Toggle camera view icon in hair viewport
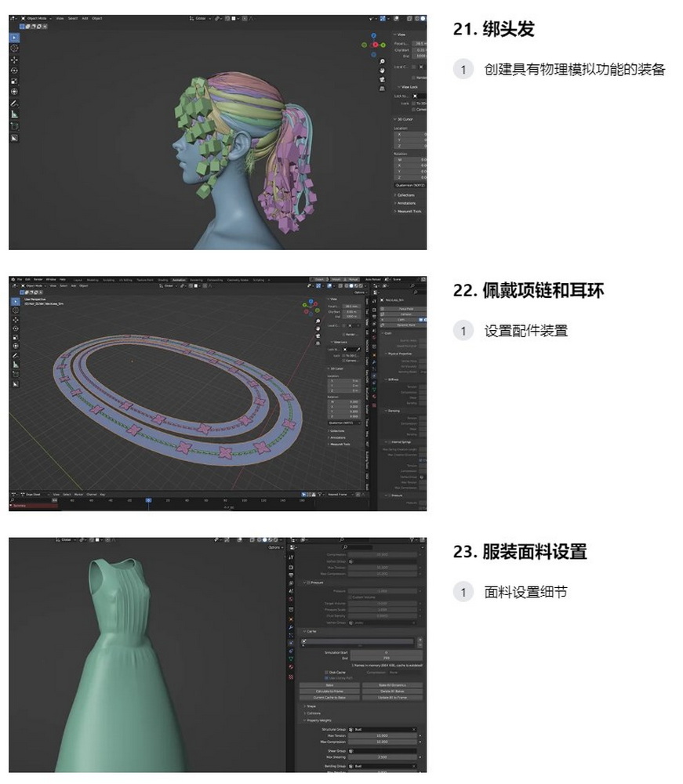The height and width of the screenshot is (784, 683). [x=382, y=79]
